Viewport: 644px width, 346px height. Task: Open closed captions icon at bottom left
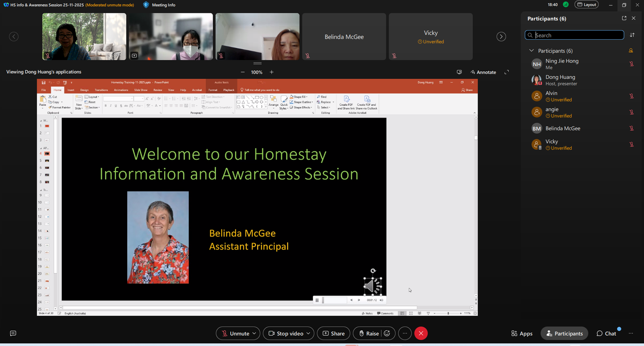pyautogui.click(x=13, y=333)
